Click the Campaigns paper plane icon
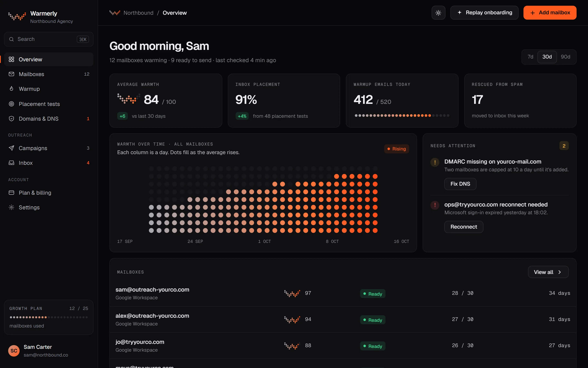The width and height of the screenshot is (588, 368). click(x=11, y=148)
